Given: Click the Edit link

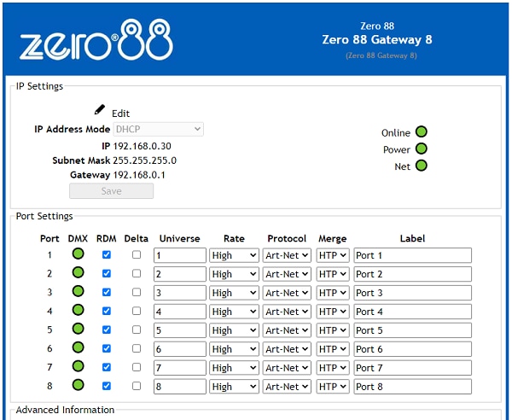Looking at the screenshot, I should click(121, 114).
